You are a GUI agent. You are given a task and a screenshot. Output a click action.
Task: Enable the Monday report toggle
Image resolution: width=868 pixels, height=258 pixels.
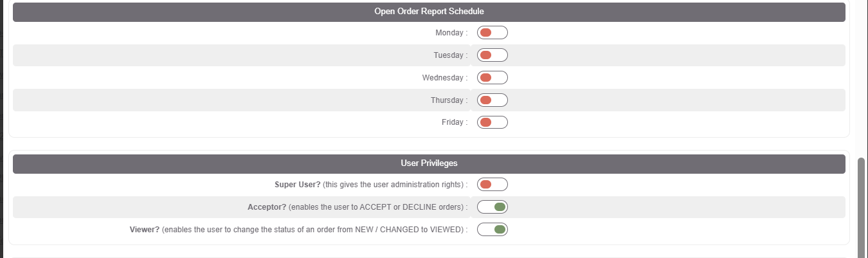click(493, 33)
